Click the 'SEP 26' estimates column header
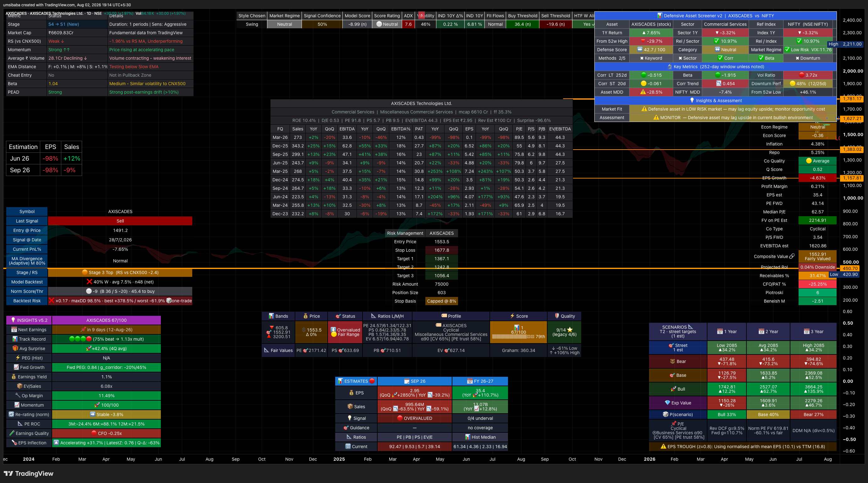This screenshot has height=483, width=868. [x=414, y=381]
